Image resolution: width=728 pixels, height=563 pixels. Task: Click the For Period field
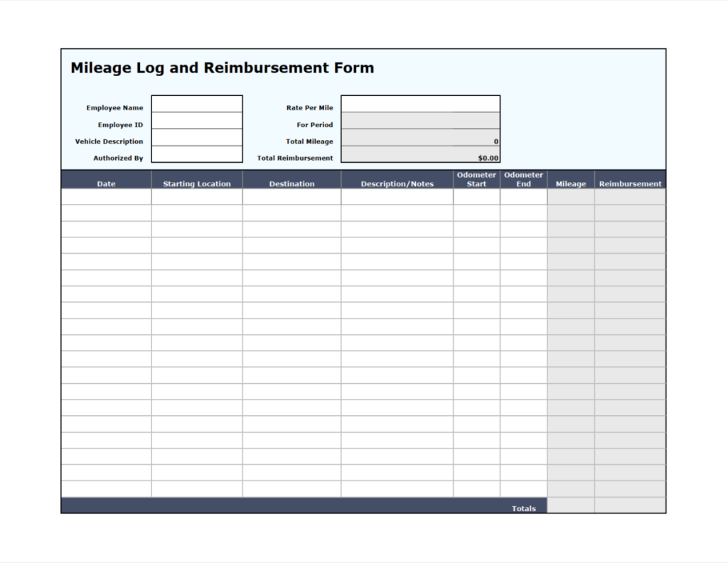tap(420, 121)
